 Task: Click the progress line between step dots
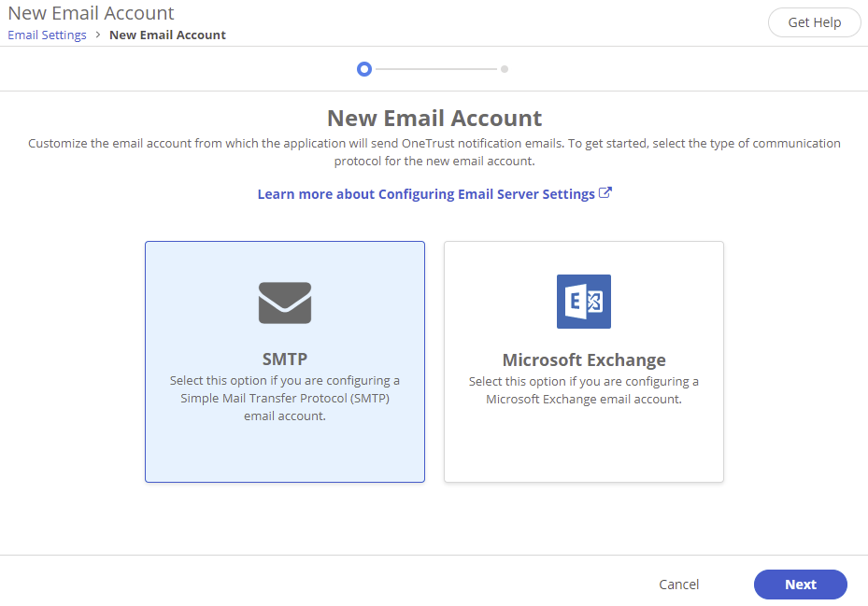[434, 68]
